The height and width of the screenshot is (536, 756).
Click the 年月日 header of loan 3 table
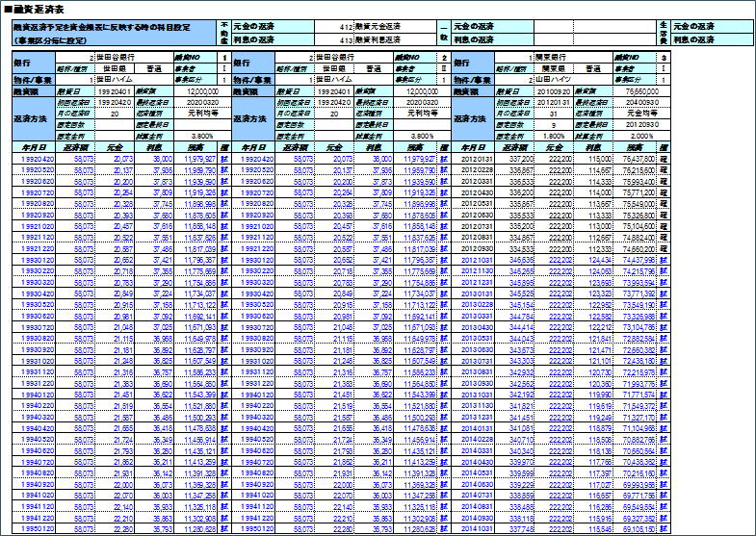click(x=474, y=147)
